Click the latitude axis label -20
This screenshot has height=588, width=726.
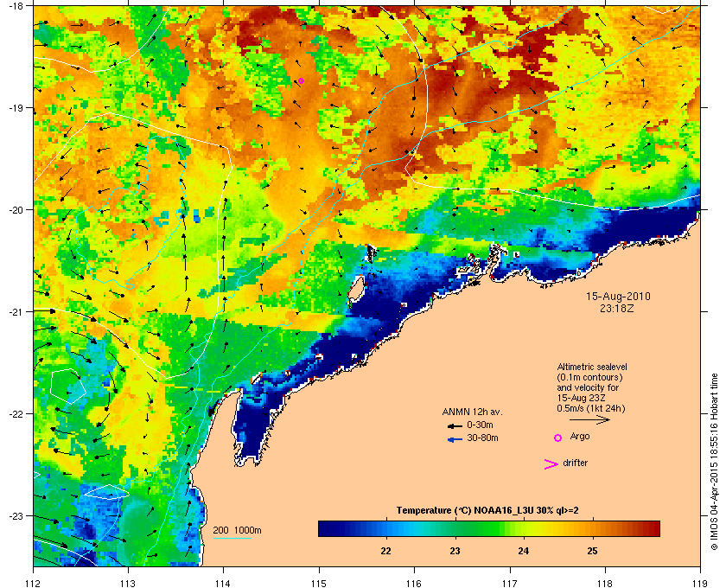16,210
